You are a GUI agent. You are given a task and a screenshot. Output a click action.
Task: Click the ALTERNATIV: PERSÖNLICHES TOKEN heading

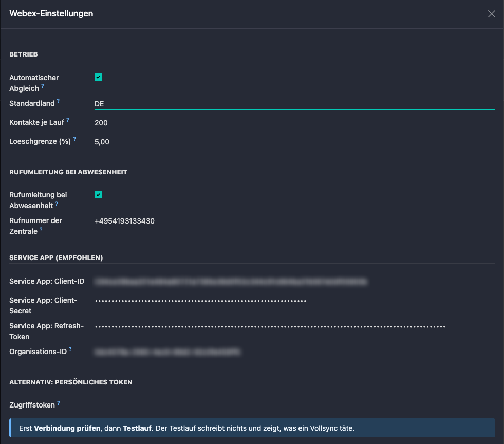coord(71,382)
